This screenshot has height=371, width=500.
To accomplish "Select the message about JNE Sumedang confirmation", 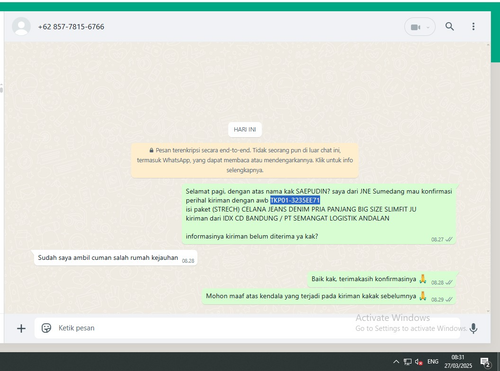I will tap(319, 214).
